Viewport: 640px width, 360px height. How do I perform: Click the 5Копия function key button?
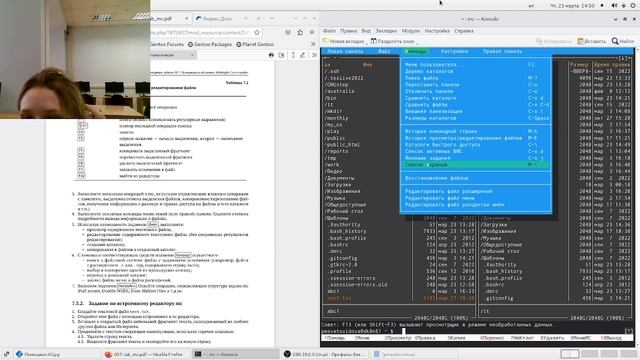pos(457,338)
